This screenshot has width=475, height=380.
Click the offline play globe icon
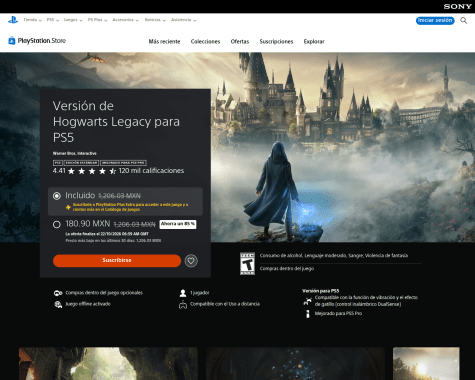point(58,304)
